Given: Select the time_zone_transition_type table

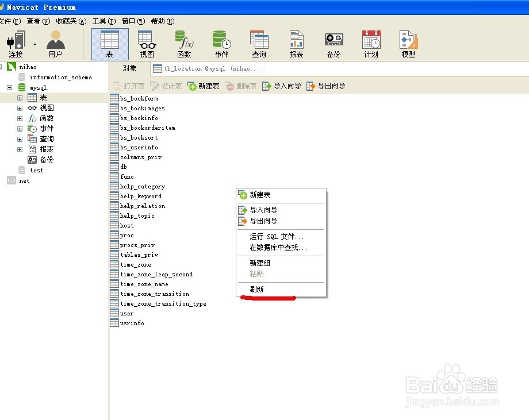Looking at the screenshot, I should point(163,304).
